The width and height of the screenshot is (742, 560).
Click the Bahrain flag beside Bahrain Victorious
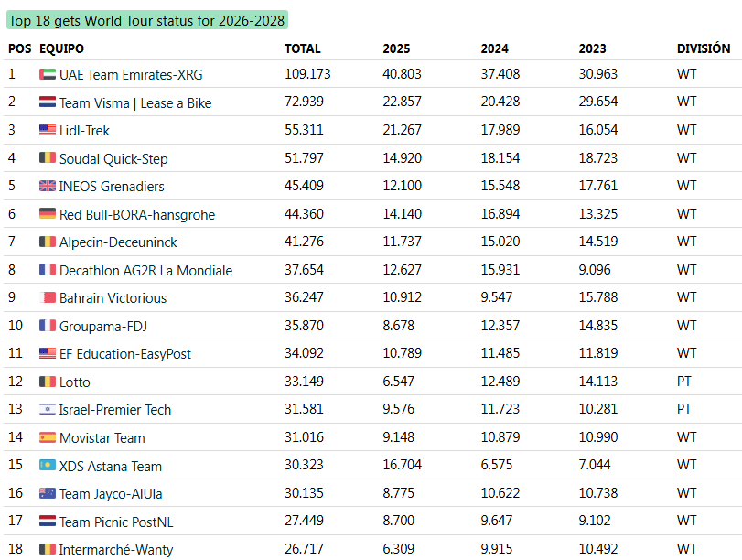click(x=49, y=297)
